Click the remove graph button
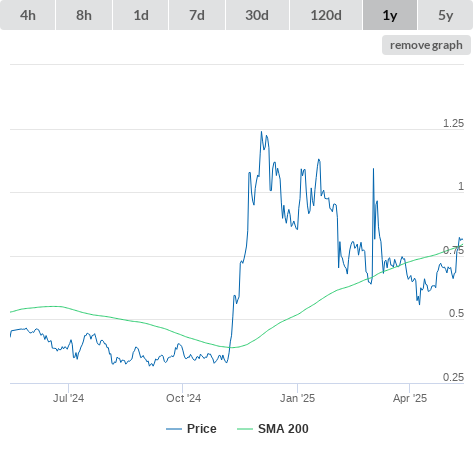The image size is (474, 455). click(x=426, y=45)
